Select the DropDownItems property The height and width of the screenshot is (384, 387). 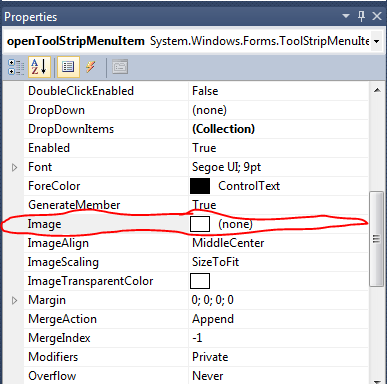pos(71,129)
